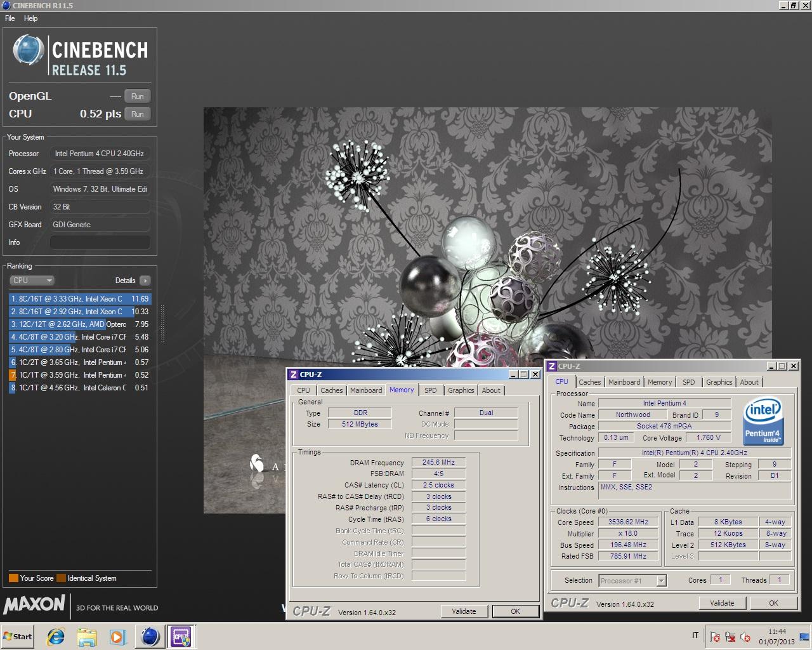
Task: Open the File menu in Cinebench
Action: pos(10,18)
